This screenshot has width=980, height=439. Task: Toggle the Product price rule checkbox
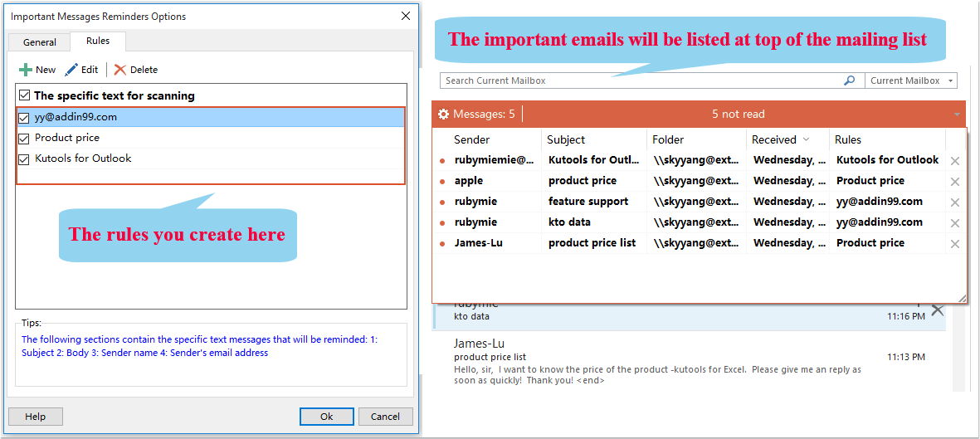tap(24, 139)
